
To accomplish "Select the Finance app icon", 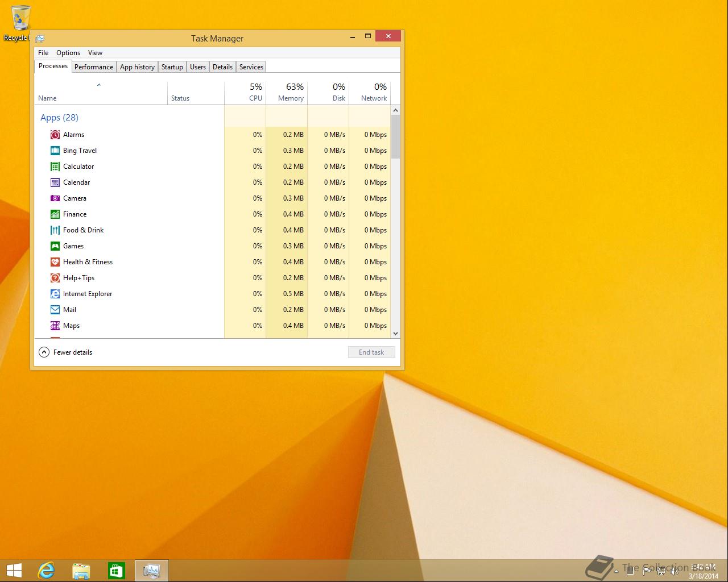I will pos(55,214).
